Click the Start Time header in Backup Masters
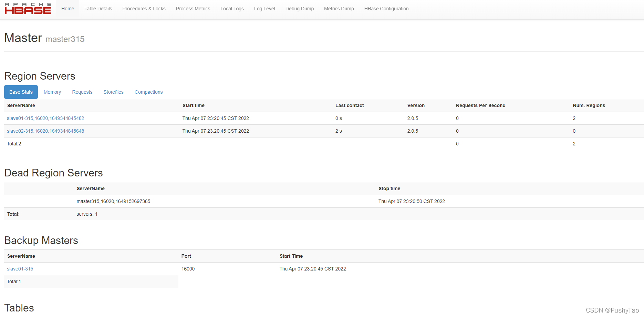 [291, 256]
